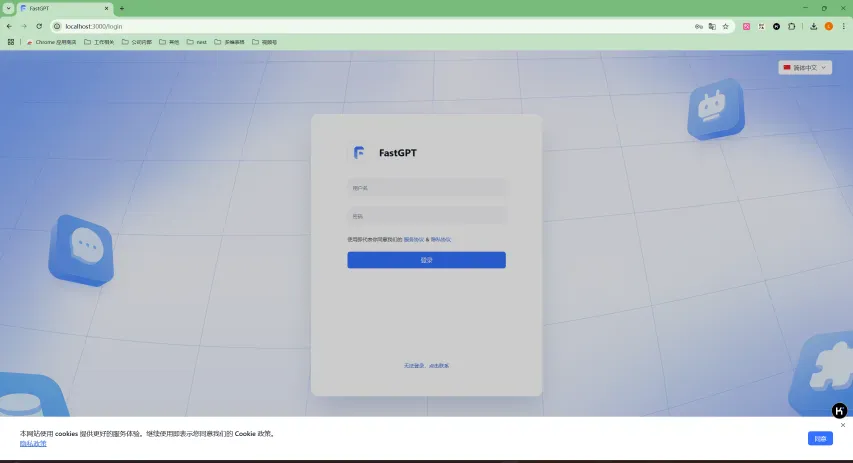This screenshot has width=853, height=463.
Task: Open the black circular extension icon
Action: [776, 26]
